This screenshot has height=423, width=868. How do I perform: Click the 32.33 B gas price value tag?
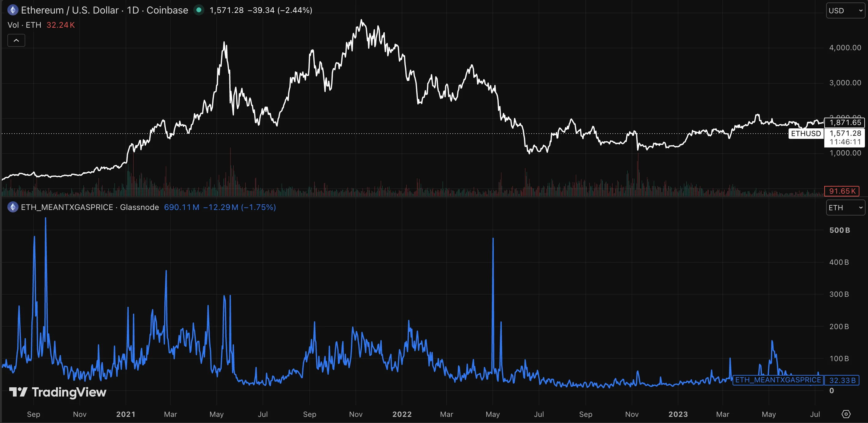click(x=842, y=380)
